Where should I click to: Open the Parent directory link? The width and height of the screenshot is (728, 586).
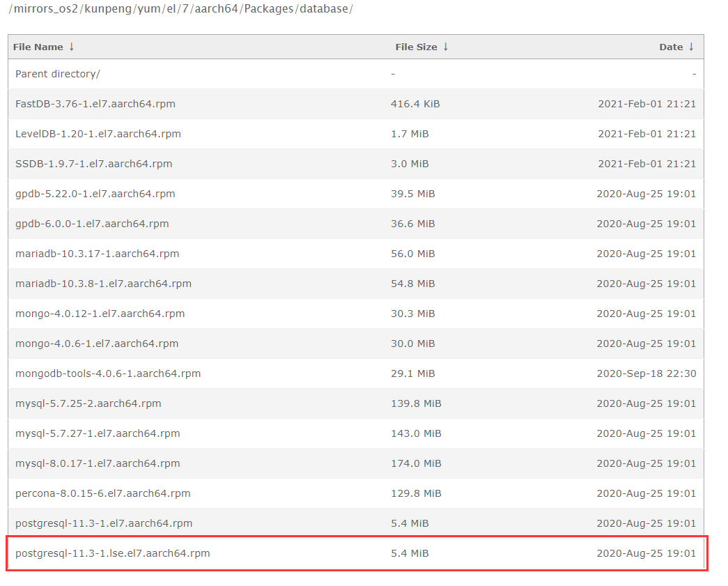[x=58, y=74]
